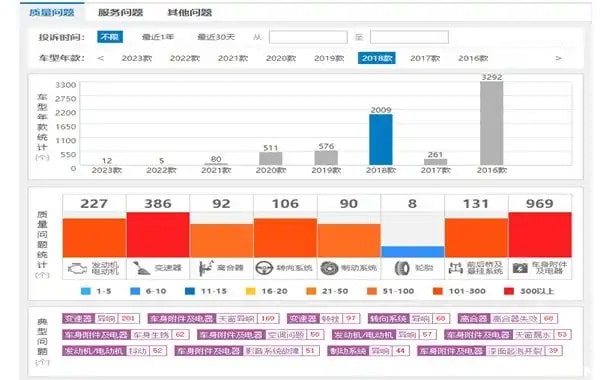This screenshot has width=600, height=380.
Task: Open the 变速器 异响 201 issue tag
Action: [x=101, y=318]
